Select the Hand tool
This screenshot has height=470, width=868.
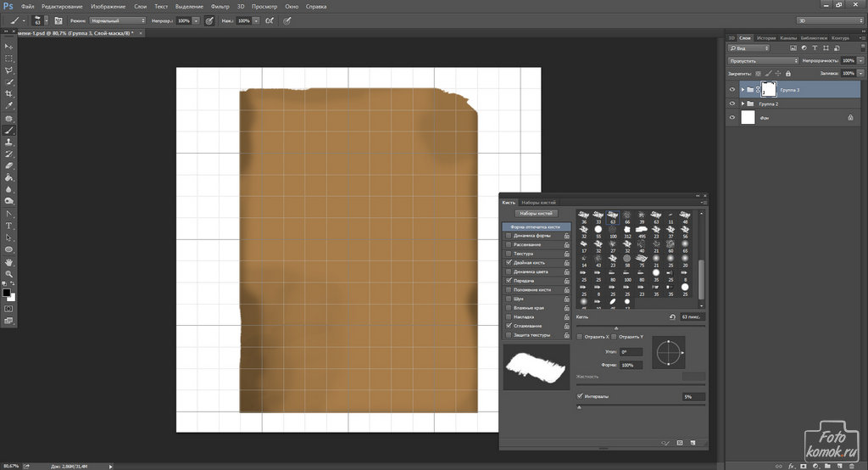(8, 261)
